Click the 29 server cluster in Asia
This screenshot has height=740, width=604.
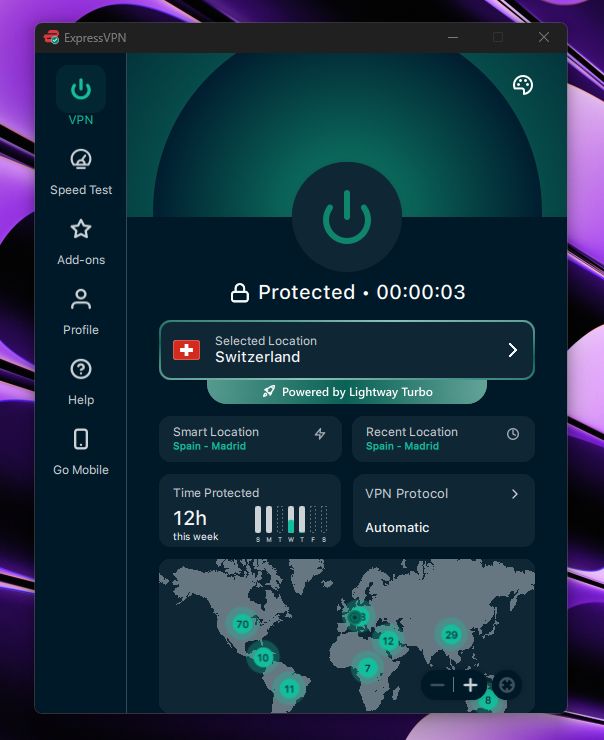click(x=452, y=635)
